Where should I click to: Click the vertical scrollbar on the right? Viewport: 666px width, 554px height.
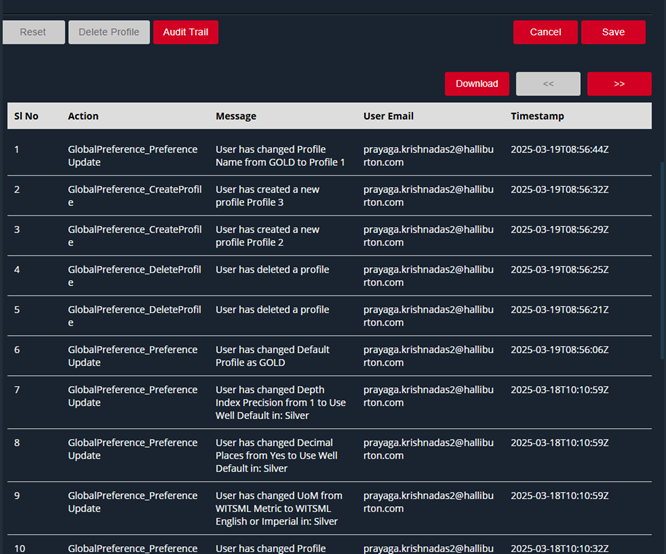[661, 260]
